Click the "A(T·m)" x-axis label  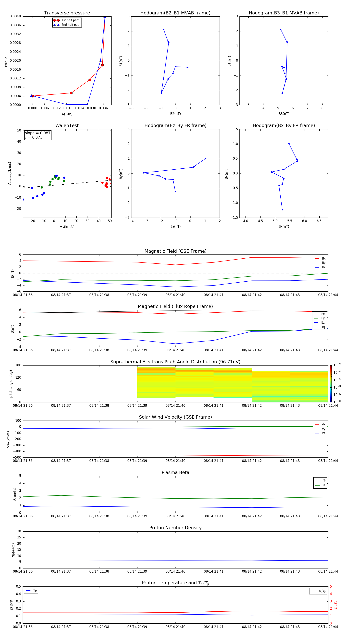(x=67, y=114)
